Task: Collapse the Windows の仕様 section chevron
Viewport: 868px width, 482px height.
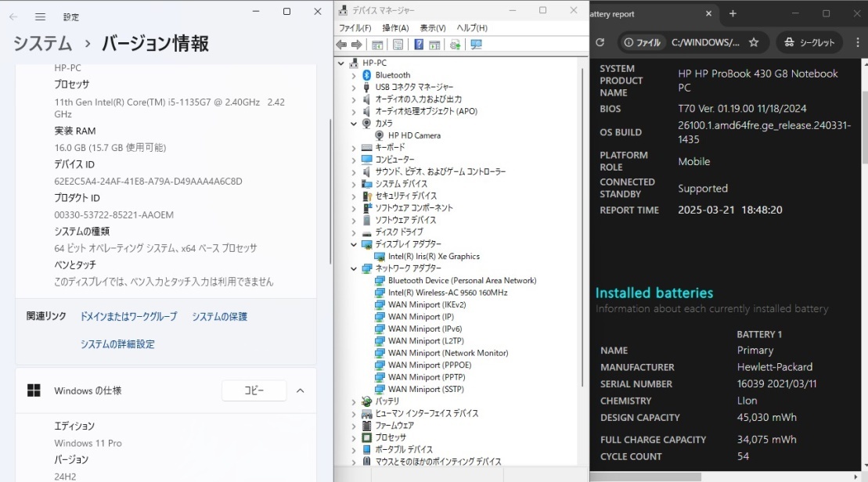Action: tap(300, 390)
